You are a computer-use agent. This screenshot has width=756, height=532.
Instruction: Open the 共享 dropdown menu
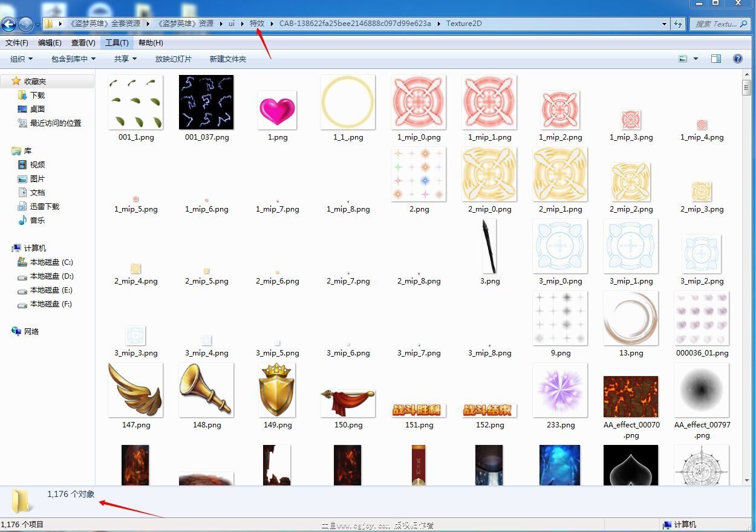[x=125, y=59]
